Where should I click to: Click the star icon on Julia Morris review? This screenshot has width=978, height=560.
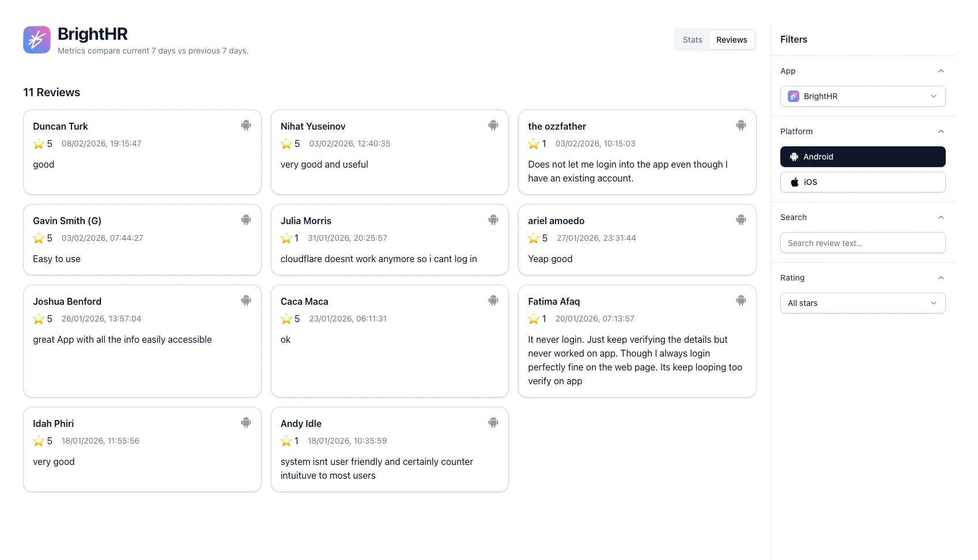tap(286, 238)
